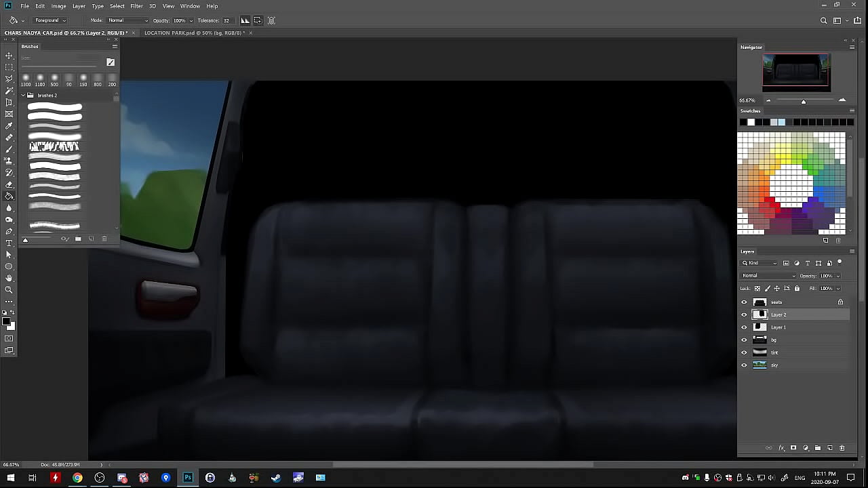Click the foreground color swatch
Screen dimensions: 868x488
tap(6, 321)
